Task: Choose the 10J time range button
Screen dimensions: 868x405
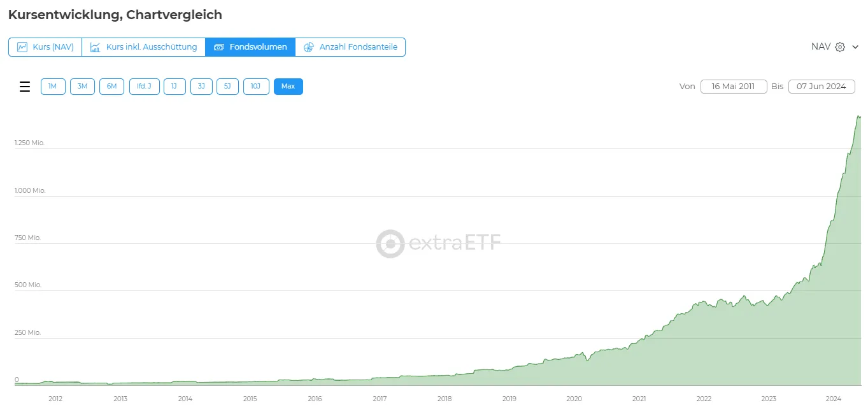Action: 256,87
